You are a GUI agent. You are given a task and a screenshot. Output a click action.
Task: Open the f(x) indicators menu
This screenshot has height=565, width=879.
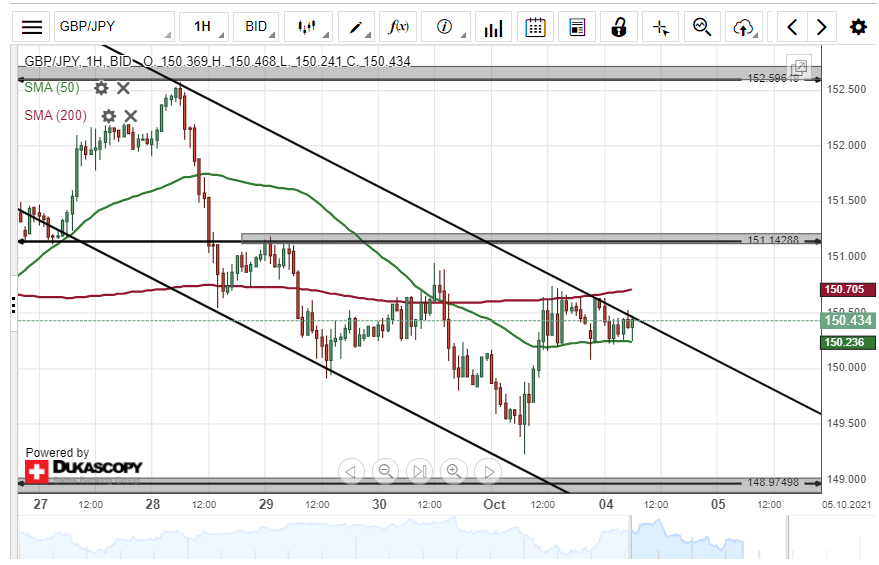pyautogui.click(x=399, y=26)
